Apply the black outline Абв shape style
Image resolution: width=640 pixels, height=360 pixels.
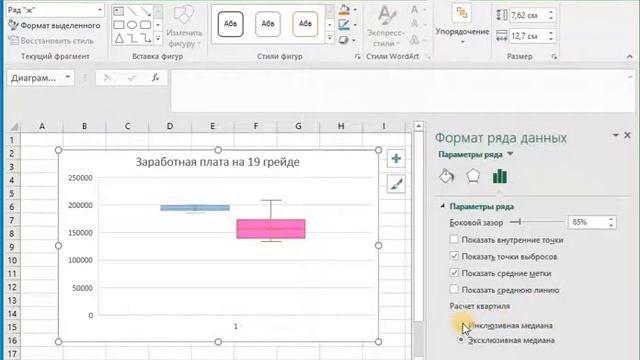pos(231,24)
